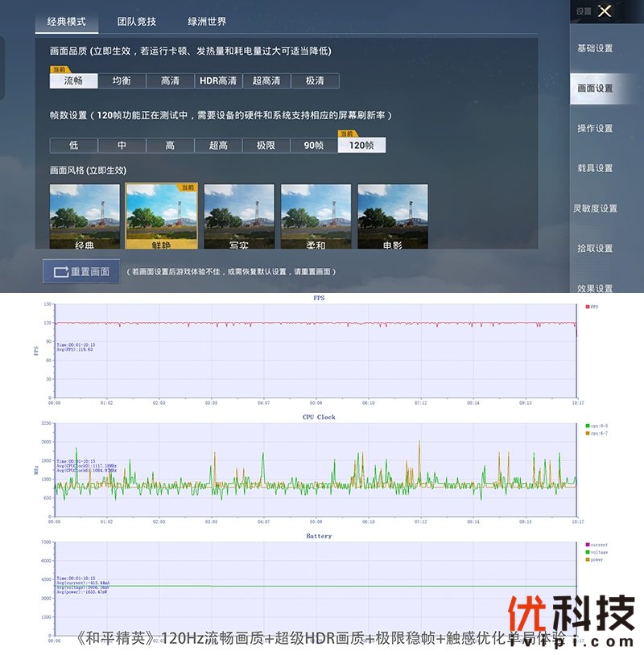
Task: Set frame rate to 极限
Action: [x=266, y=146]
